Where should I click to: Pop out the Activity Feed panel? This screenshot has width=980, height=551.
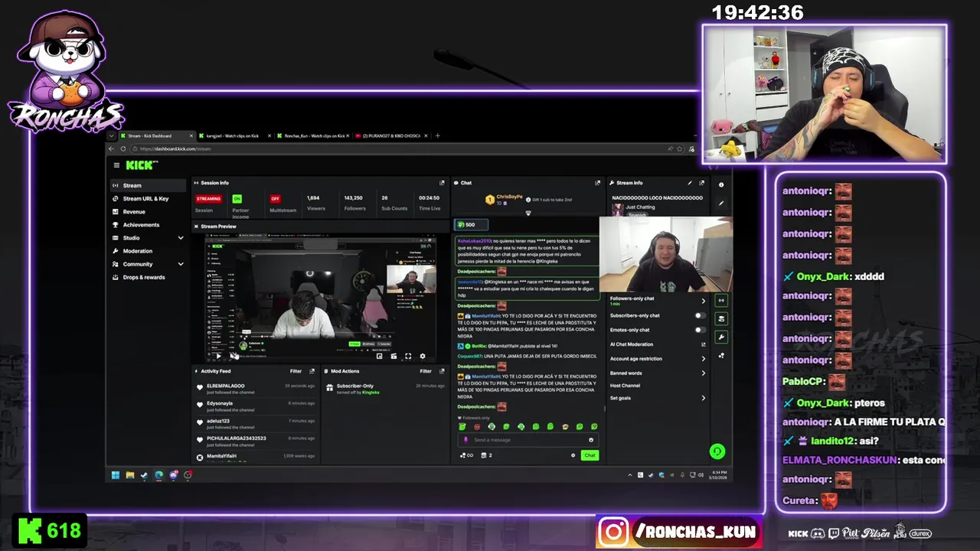pos(312,371)
